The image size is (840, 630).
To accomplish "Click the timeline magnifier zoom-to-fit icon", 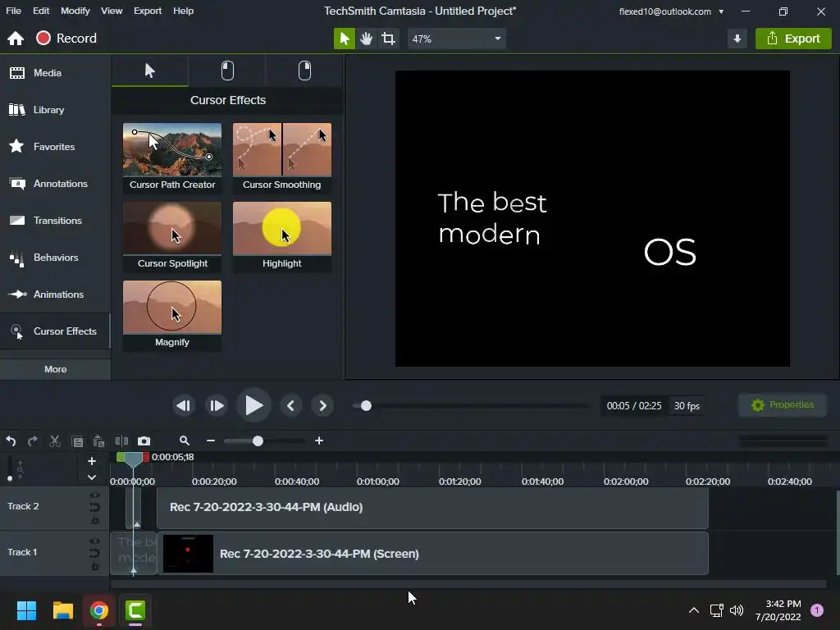I will (x=185, y=441).
